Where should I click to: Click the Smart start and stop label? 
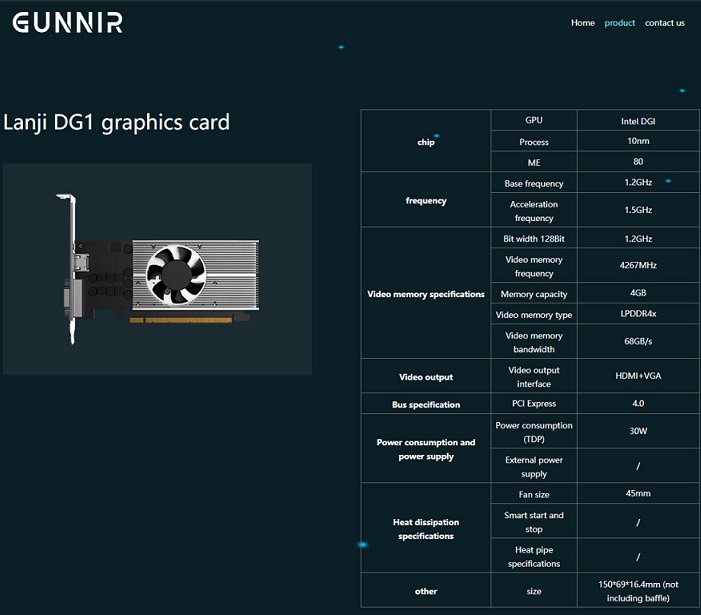534,522
